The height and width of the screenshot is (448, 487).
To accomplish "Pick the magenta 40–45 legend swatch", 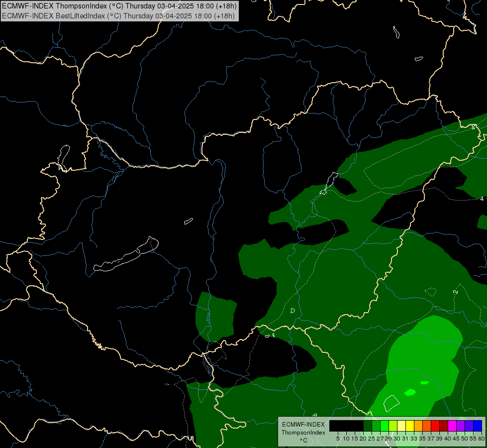I will (x=452, y=426).
